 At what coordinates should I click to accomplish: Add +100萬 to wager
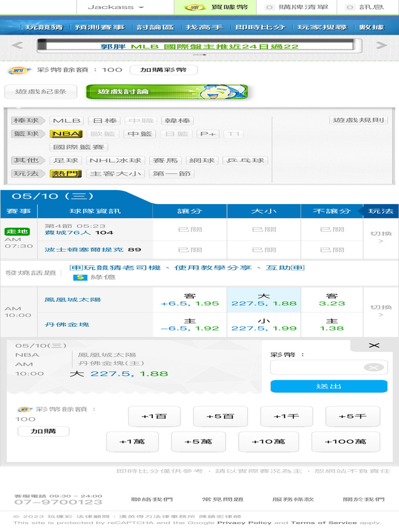(x=345, y=442)
